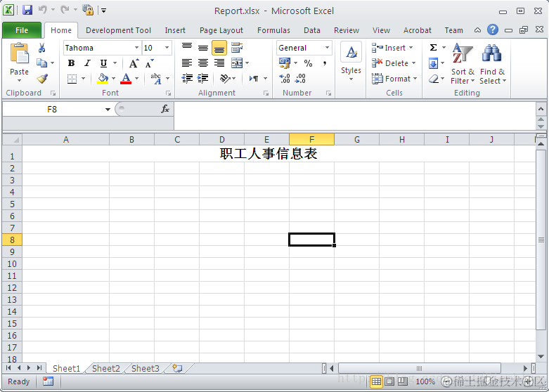
Task: Click the Select All corner button
Action: [x=12, y=140]
